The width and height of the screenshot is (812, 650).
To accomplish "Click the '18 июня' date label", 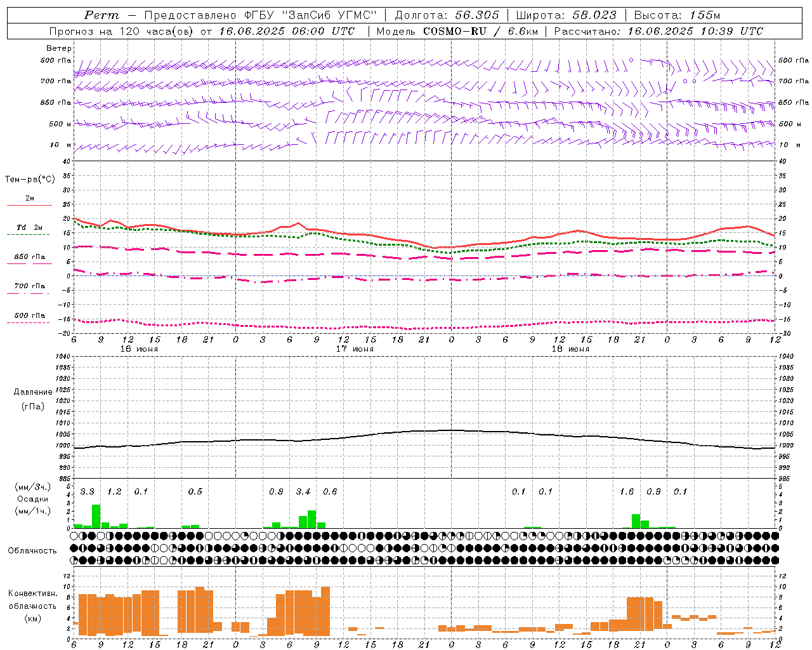I will click(x=570, y=349).
